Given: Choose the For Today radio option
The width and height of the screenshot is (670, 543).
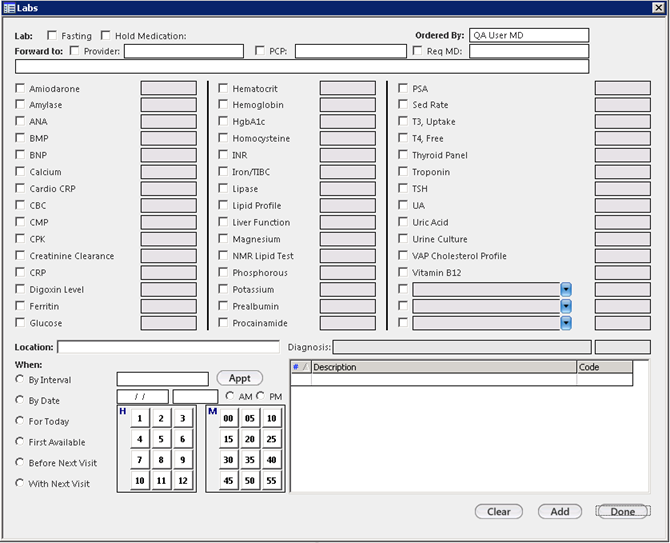Looking at the screenshot, I should (x=20, y=421).
